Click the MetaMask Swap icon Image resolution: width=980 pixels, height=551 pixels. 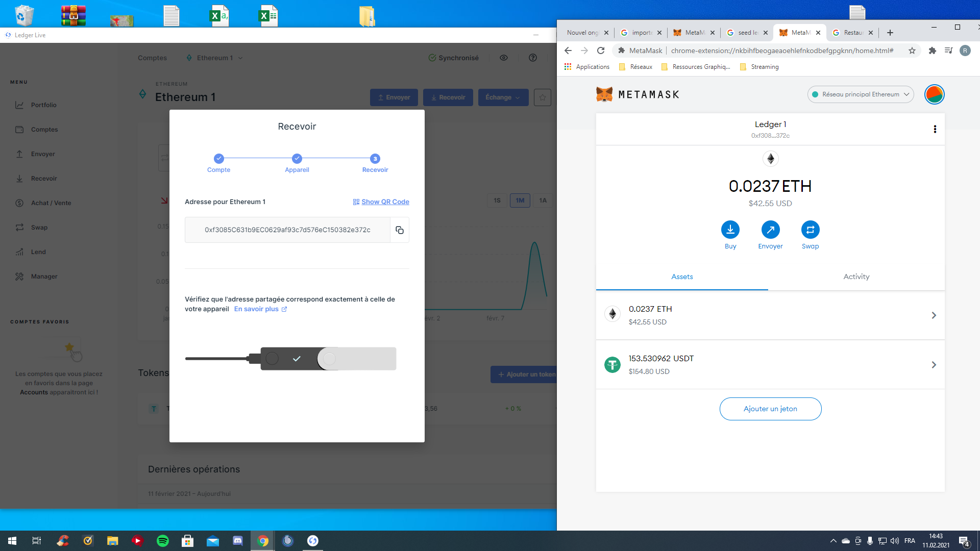(x=810, y=230)
